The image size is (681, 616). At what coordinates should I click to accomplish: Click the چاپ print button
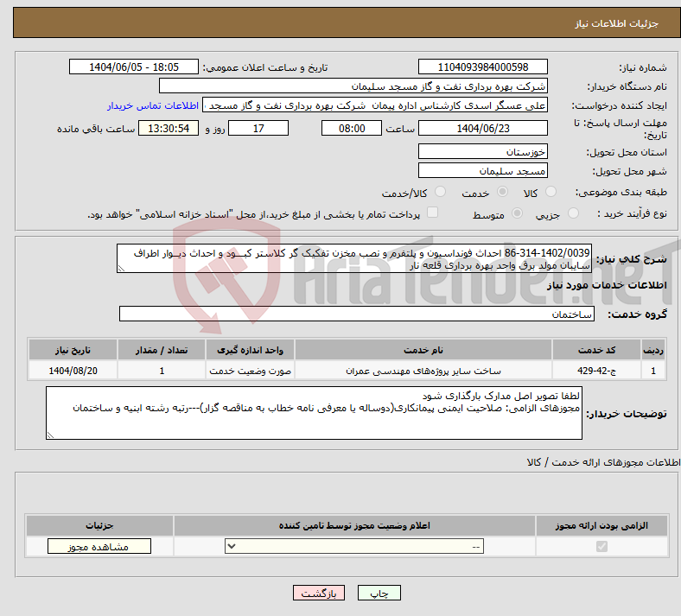click(379, 593)
